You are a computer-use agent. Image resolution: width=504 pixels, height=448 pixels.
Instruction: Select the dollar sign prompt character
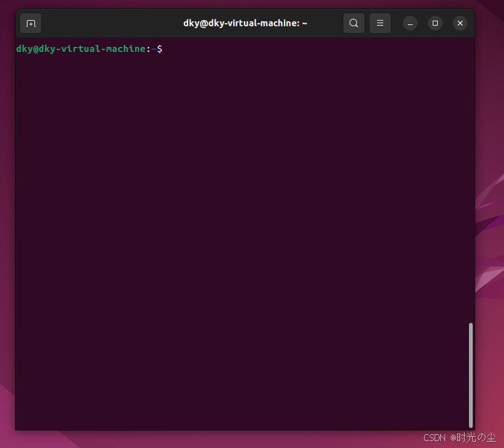pyautogui.click(x=158, y=48)
